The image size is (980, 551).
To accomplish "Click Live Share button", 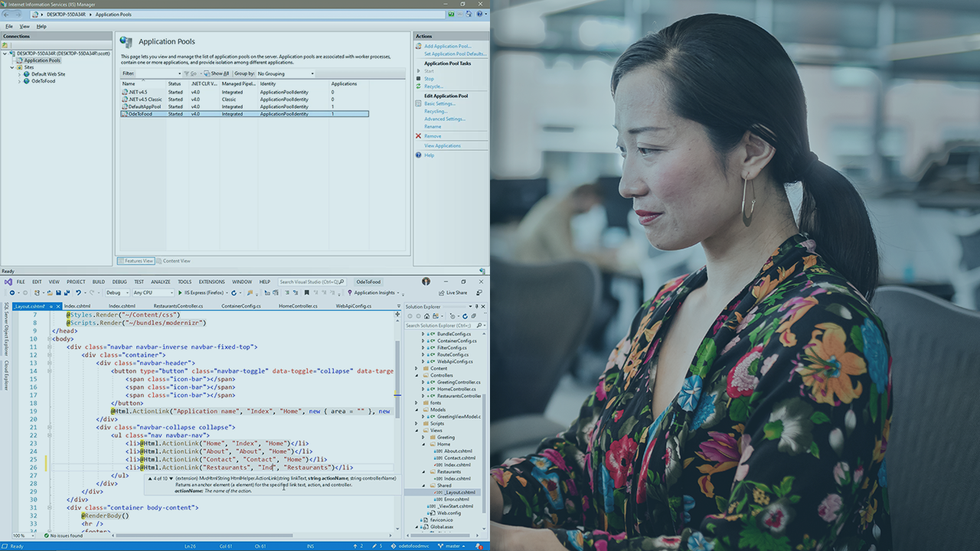I will pos(452,292).
